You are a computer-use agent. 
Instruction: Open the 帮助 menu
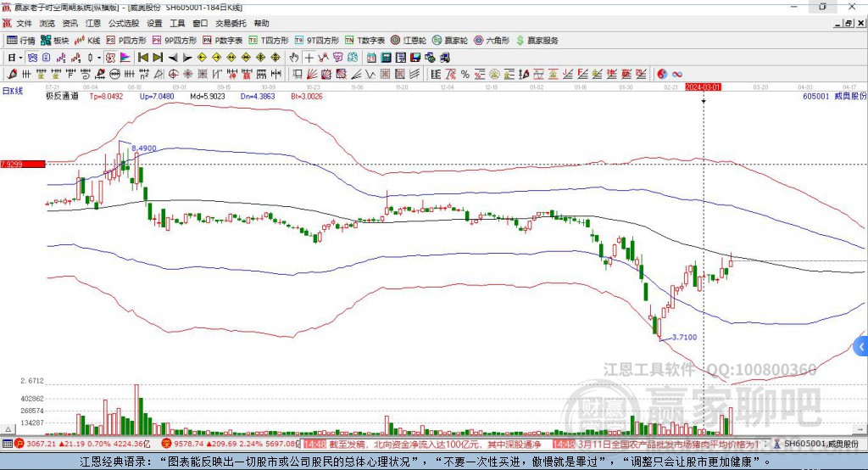tap(261, 23)
